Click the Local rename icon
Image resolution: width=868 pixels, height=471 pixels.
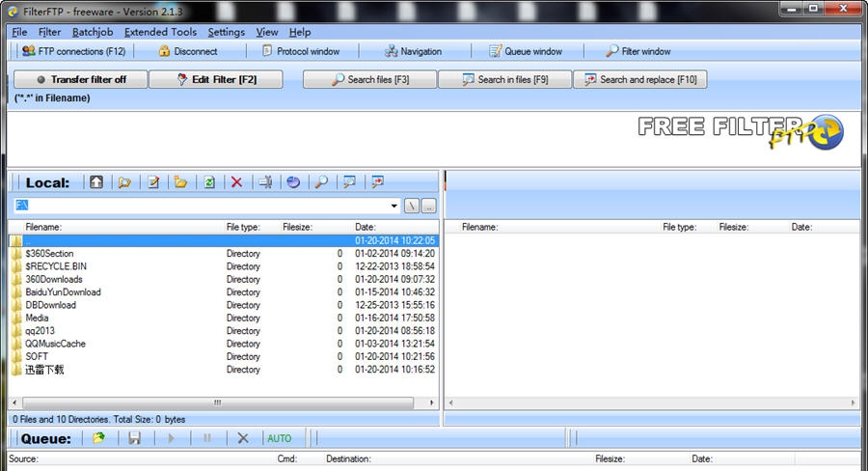265,181
